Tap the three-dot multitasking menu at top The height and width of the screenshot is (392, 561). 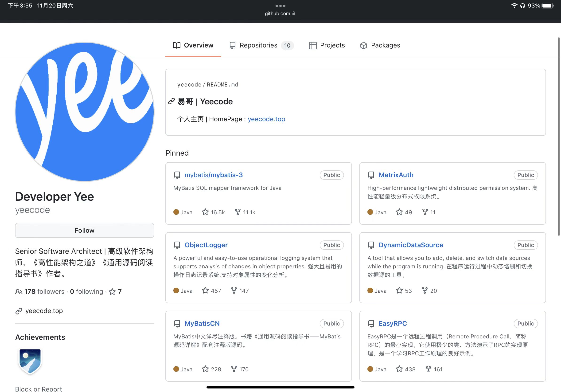pyautogui.click(x=280, y=6)
